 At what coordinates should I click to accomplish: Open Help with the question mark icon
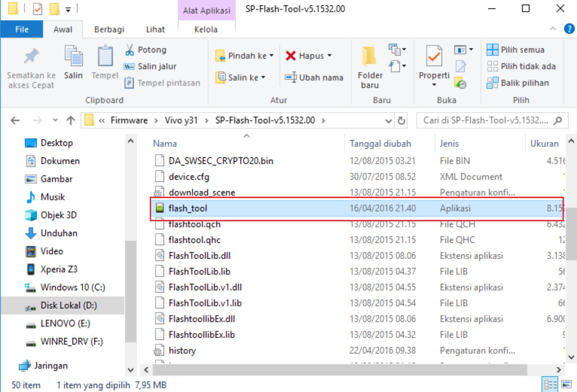click(569, 29)
